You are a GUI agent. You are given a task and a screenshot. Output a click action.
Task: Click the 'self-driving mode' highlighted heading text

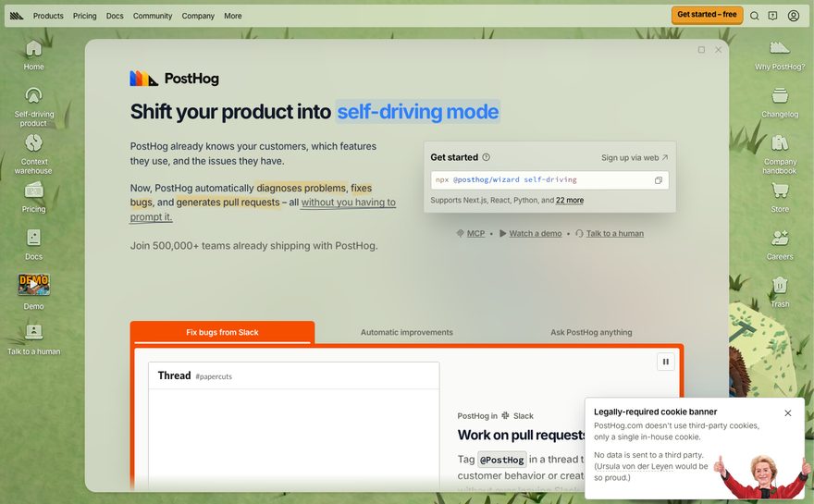point(418,112)
